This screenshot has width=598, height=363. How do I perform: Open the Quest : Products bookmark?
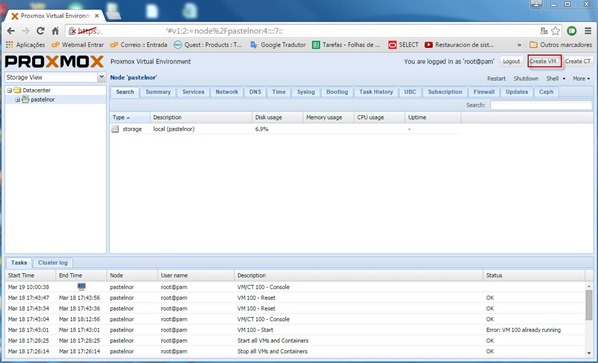[x=208, y=45]
